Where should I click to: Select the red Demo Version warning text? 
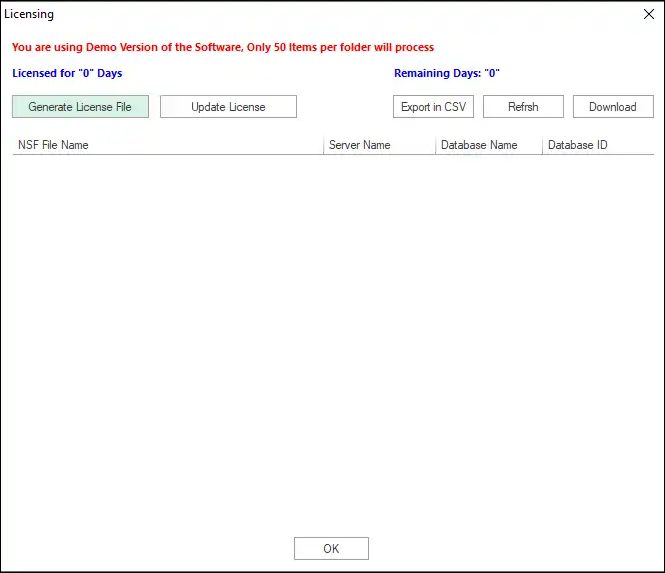tap(223, 47)
